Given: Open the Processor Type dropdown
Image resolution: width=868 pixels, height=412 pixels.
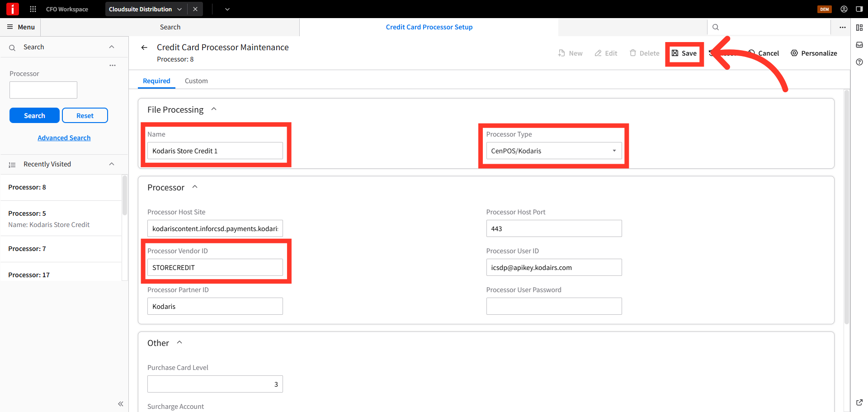Looking at the screenshot, I should pos(554,151).
